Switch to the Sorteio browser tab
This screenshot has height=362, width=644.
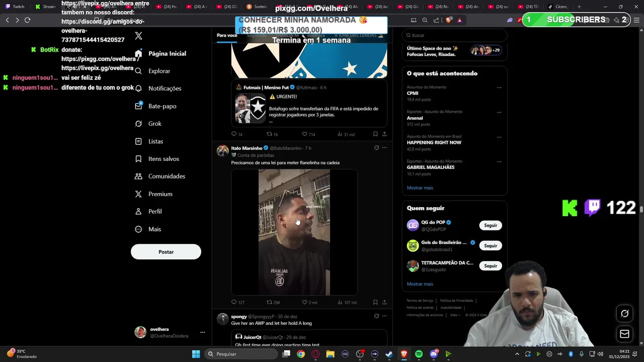pyautogui.click(x=257, y=7)
